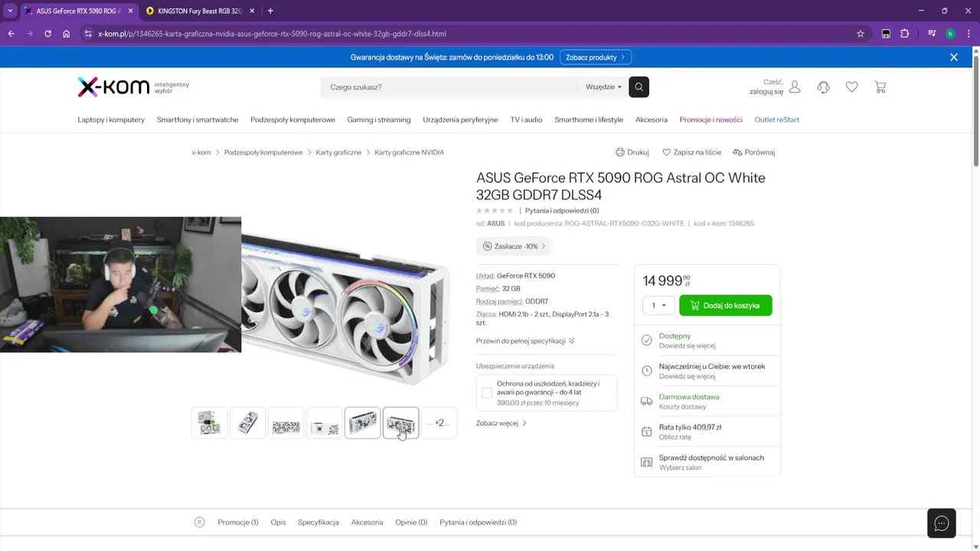Screen dimensions: 980x551
Task: Click the scroll-to-top circle icon
Action: (200, 522)
